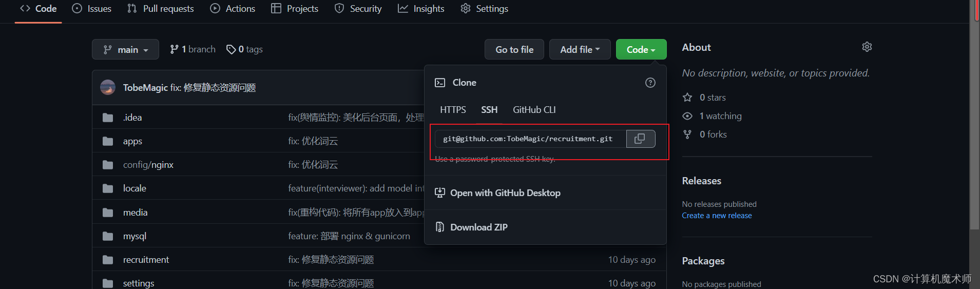
Task: Open the Releases heading link
Action: [701, 181]
